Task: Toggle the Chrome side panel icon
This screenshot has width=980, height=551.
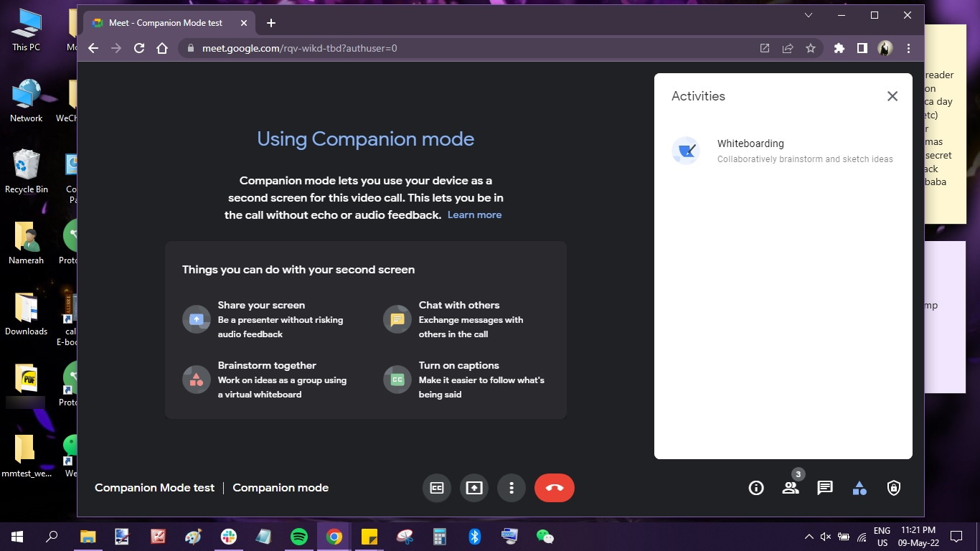Action: click(862, 48)
